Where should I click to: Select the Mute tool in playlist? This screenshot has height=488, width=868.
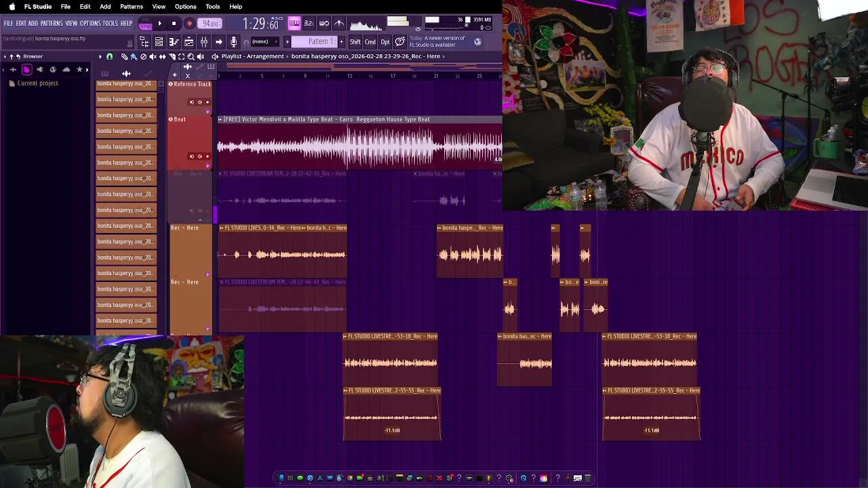pyautogui.click(x=153, y=56)
